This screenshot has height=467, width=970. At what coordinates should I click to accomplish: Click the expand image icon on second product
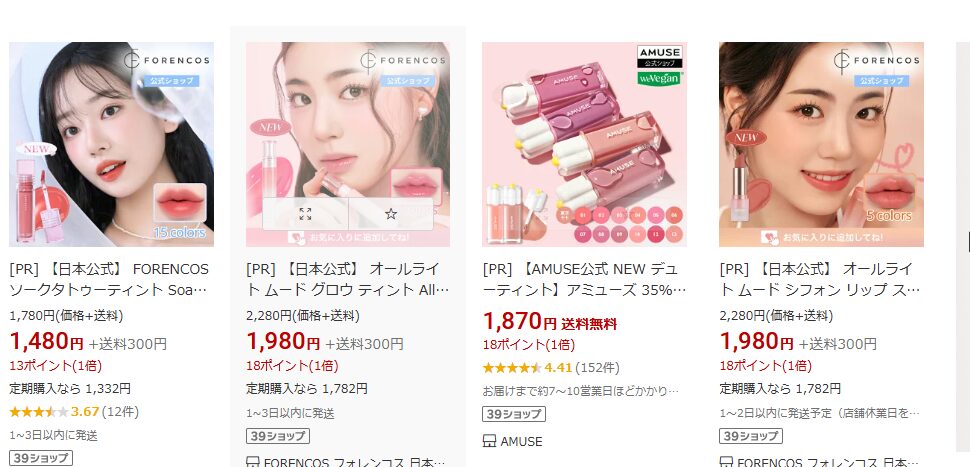305,214
